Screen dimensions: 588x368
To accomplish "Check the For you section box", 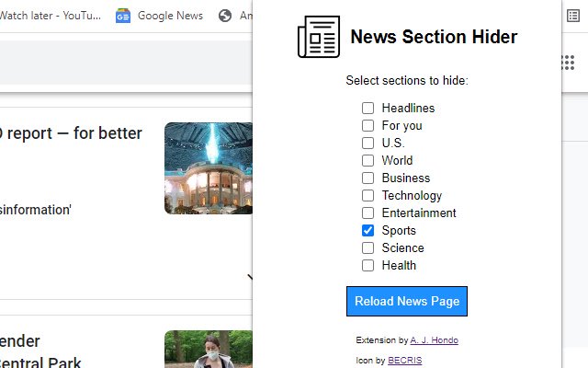I will [x=367, y=125].
